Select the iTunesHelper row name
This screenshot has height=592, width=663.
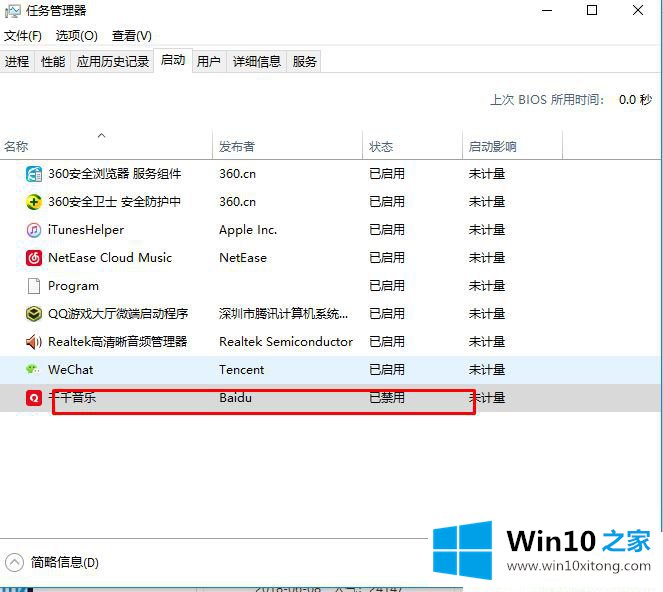tap(86, 230)
